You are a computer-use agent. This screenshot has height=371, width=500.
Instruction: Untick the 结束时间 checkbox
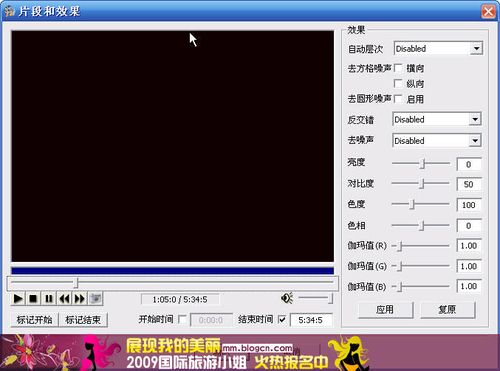(x=282, y=319)
